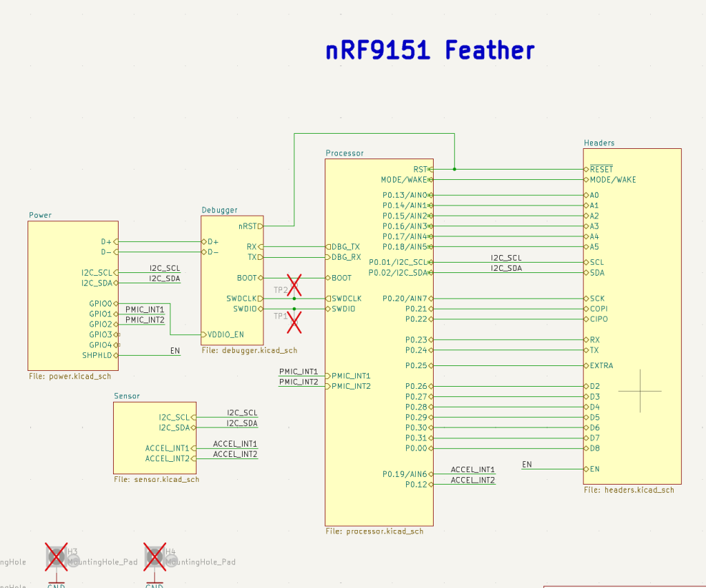This screenshot has height=588, width=706.
Task: Select the A0 pin on Headers sheet
Action: pos(592,195)
